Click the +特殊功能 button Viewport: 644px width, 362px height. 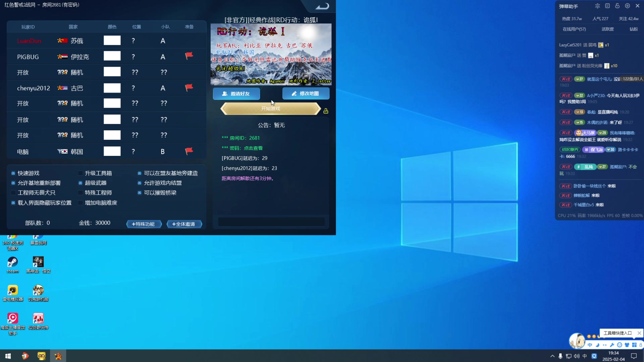144,224
